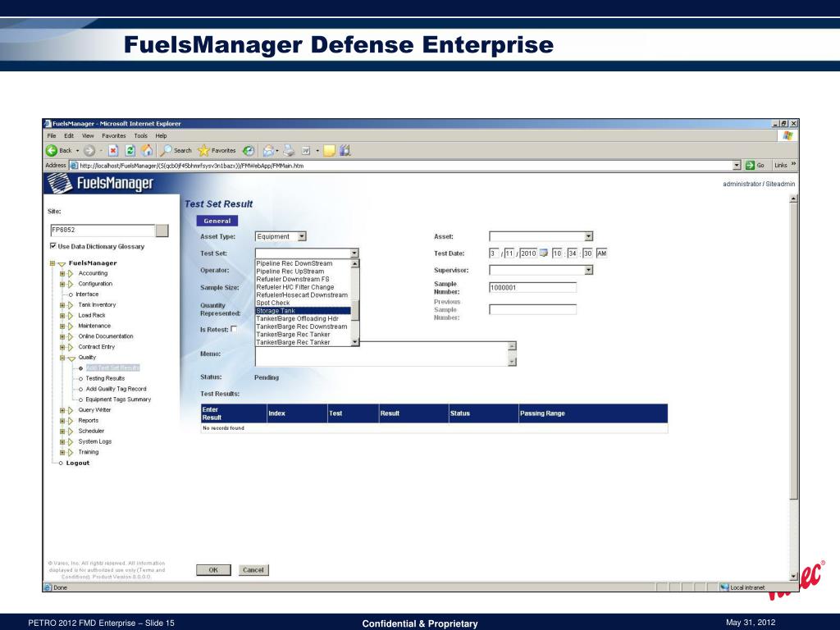Screen dimensions: 840x630
Task: Click the yellow Discuss note icon
Action: 329,151
